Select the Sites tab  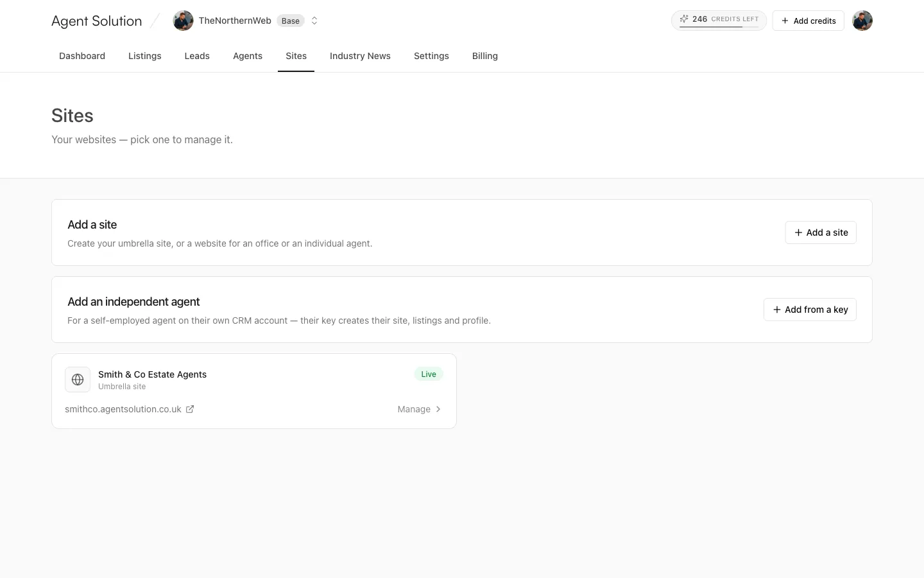[x=296, y=56]
